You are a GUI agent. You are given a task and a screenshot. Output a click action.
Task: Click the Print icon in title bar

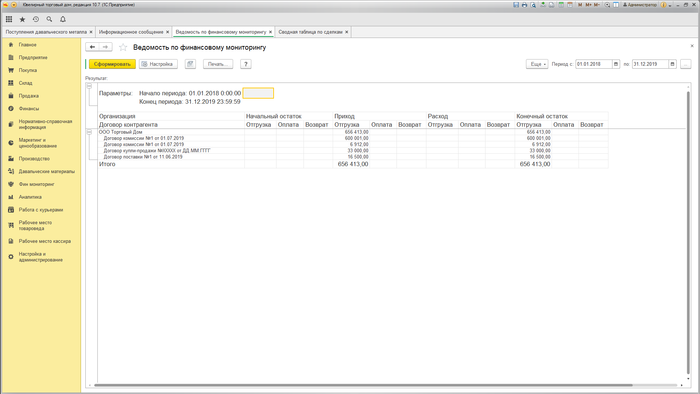525,5
